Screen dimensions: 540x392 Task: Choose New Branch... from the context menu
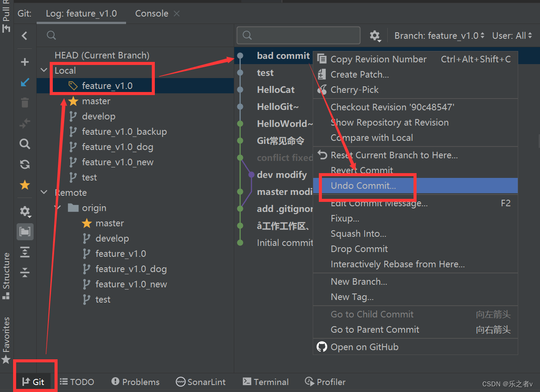coord(415,282)
